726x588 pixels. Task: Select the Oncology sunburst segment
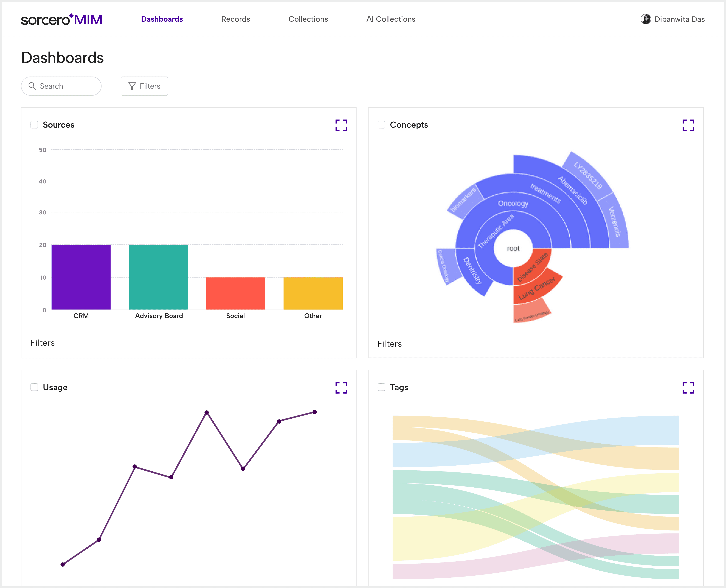click(513, 203)
